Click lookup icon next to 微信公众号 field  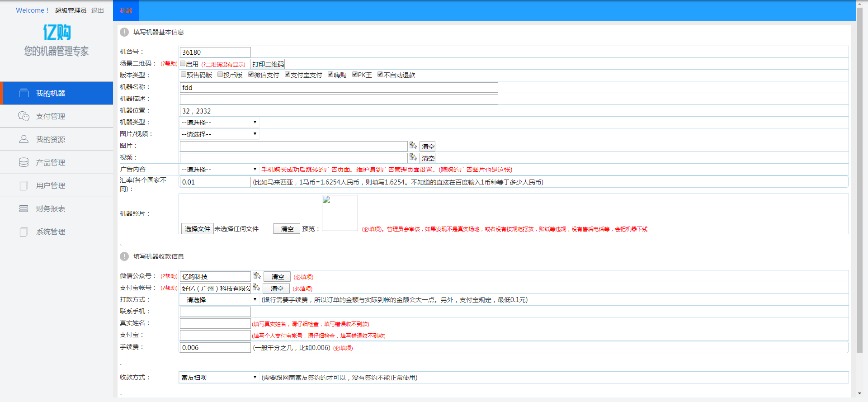coord(257,276)
